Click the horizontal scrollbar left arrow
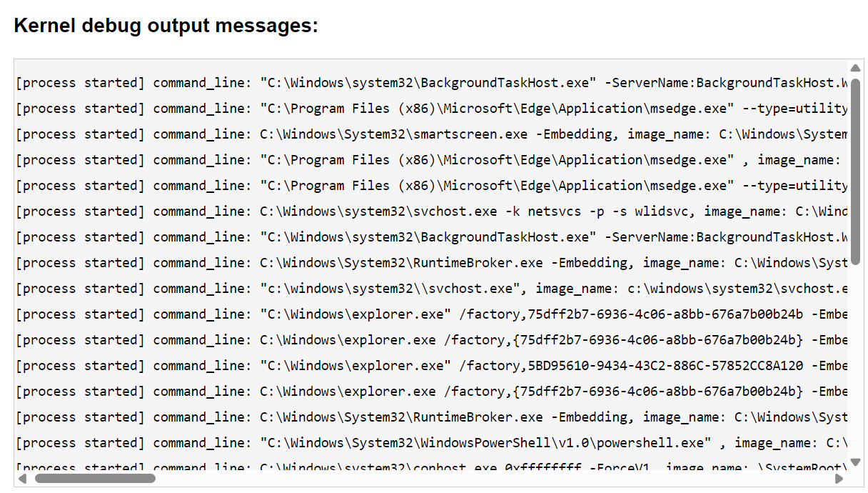Screen dimensions: 868x493 23,478
